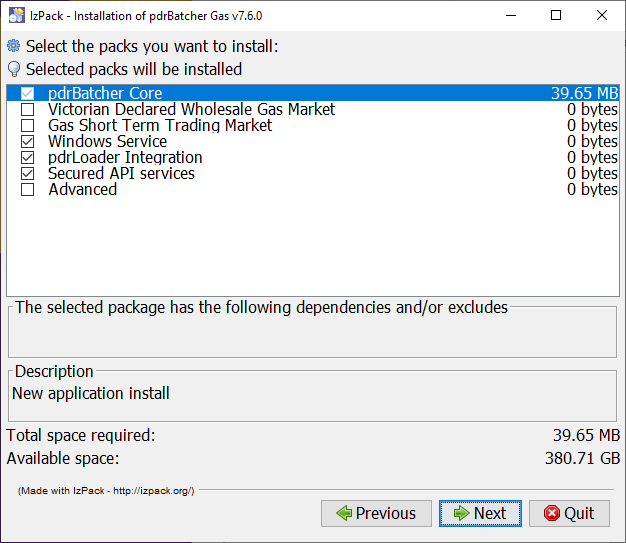Uncheck the Secured API services checkbox

pyautogui.click(x=28, y=173)
